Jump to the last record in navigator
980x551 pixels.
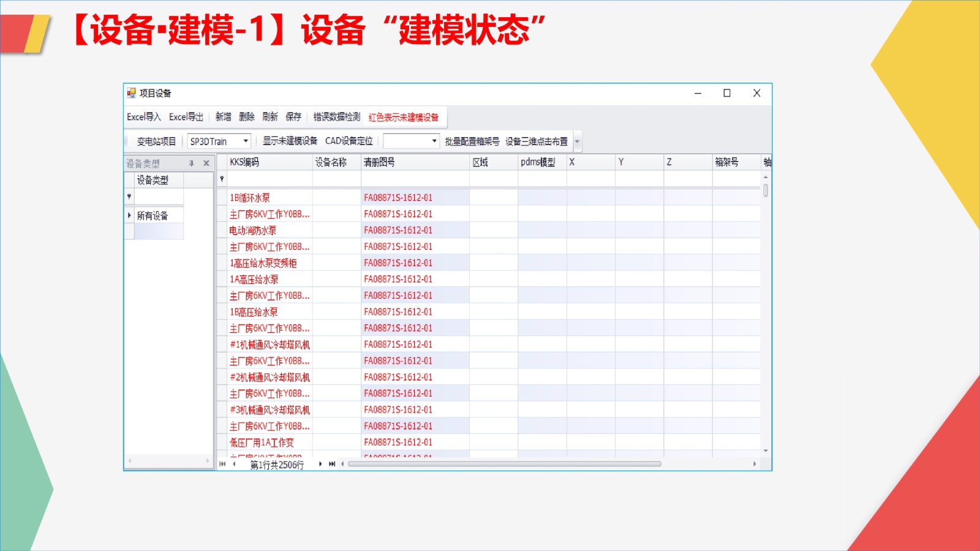click(332, 464)
